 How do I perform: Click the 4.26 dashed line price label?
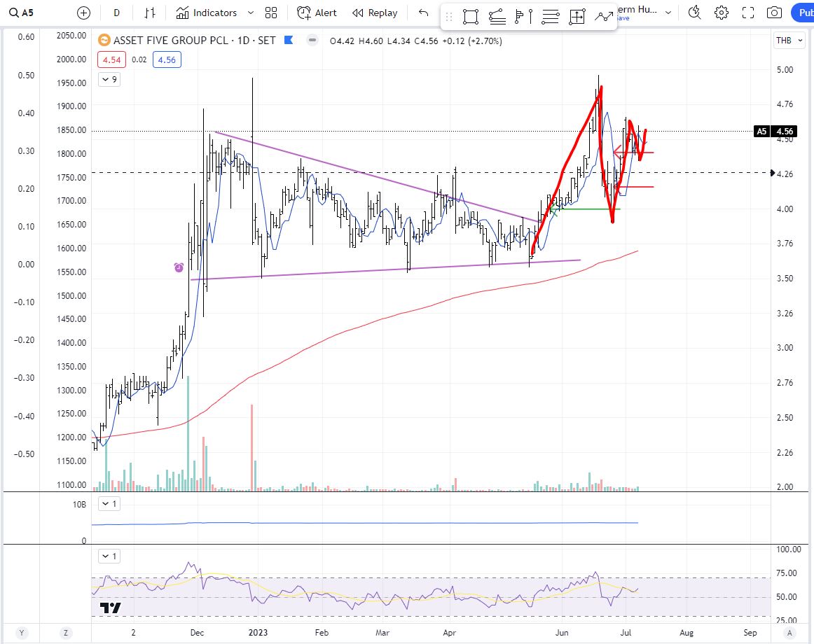pos(785,174)
